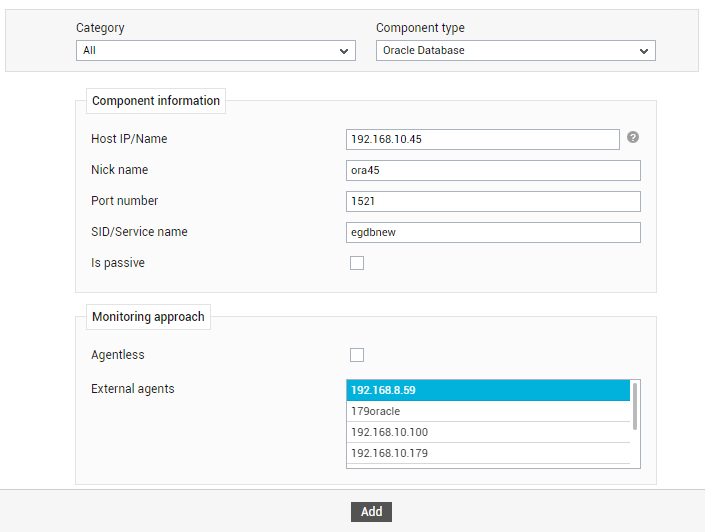The height and width of the screenshot is (532, 705).
Task: Click into the Nick name field
Action: point(493,170)
